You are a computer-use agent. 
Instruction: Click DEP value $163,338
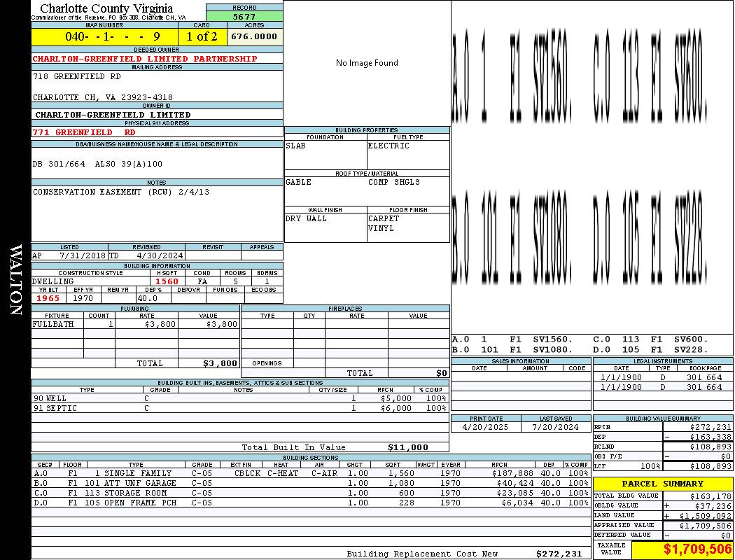(x=710, y=437)
